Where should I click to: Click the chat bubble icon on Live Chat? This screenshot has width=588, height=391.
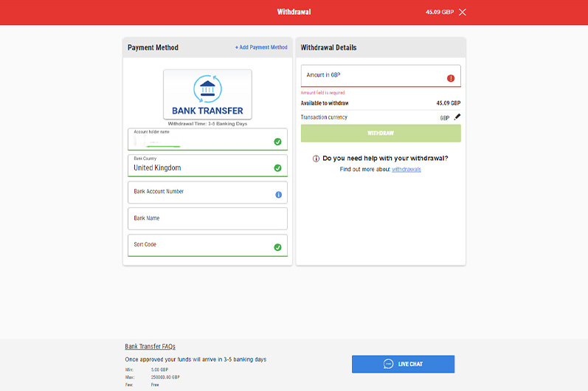tap(388, 364)
